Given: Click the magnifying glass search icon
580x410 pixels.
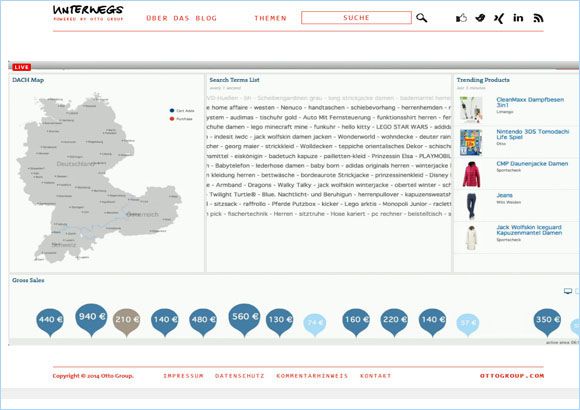Looking at the screenshot, I should tap(421, 18).
